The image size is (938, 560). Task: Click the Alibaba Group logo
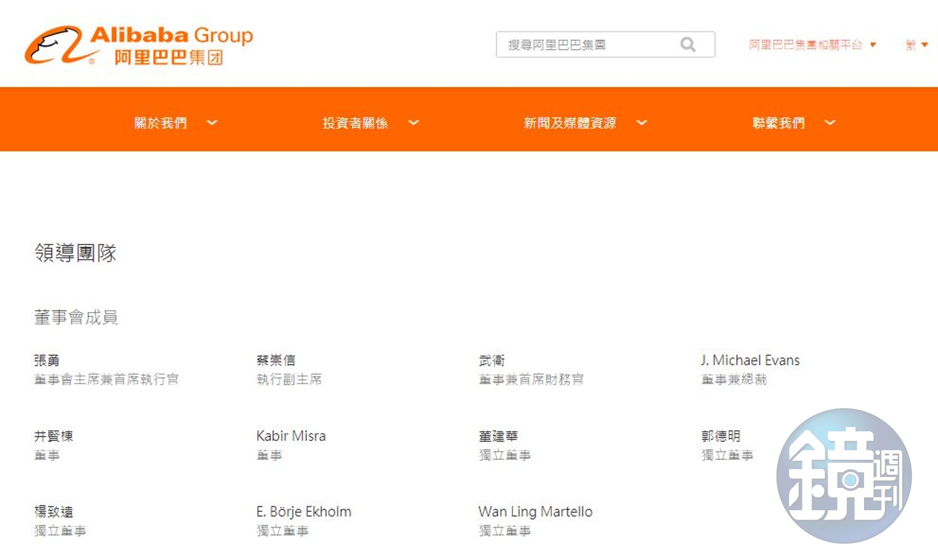[x=139, y=45]
